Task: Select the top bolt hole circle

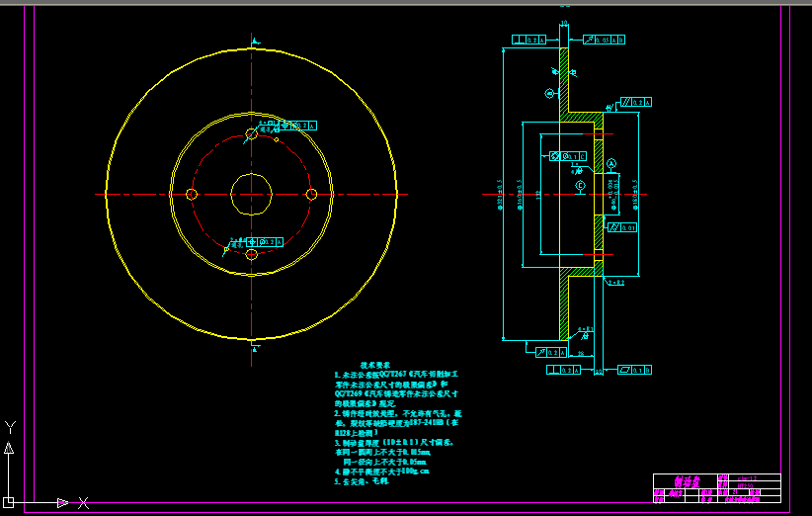Action: pos(251,133)
